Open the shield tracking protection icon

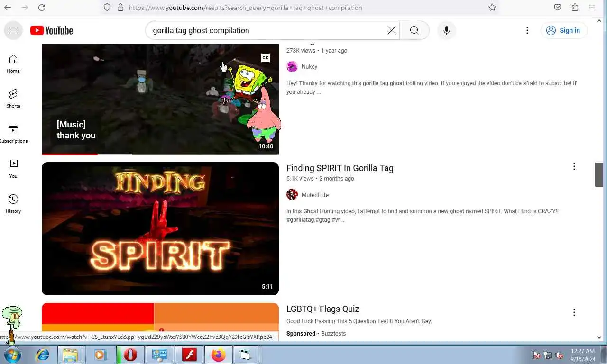(x=107, y=8)
